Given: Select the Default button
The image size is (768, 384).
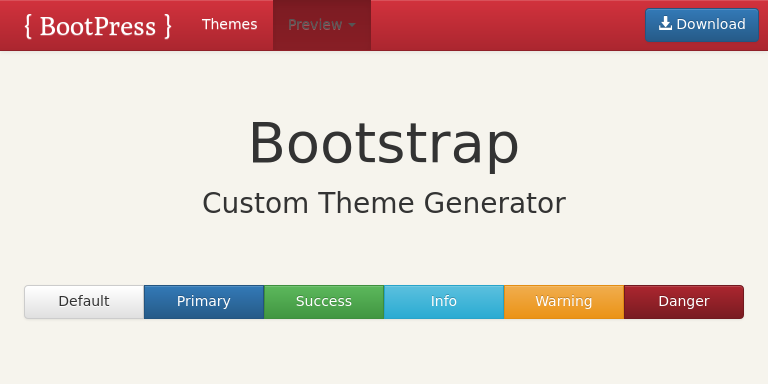Looking at the screenshot, I should [x=84, y=301].
